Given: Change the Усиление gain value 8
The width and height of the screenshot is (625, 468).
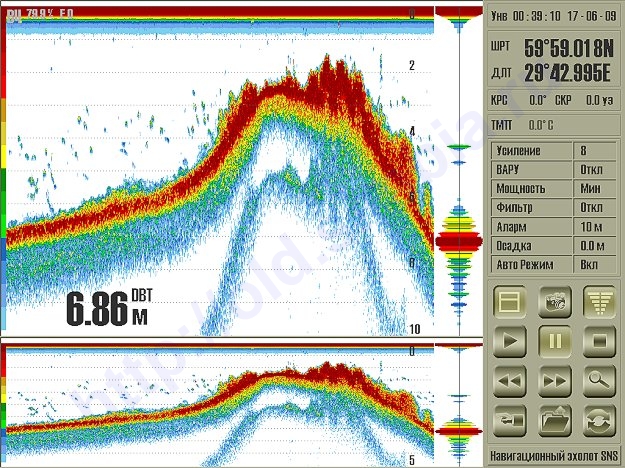Looking at the screenshot, I should click(x=596, y=150).
